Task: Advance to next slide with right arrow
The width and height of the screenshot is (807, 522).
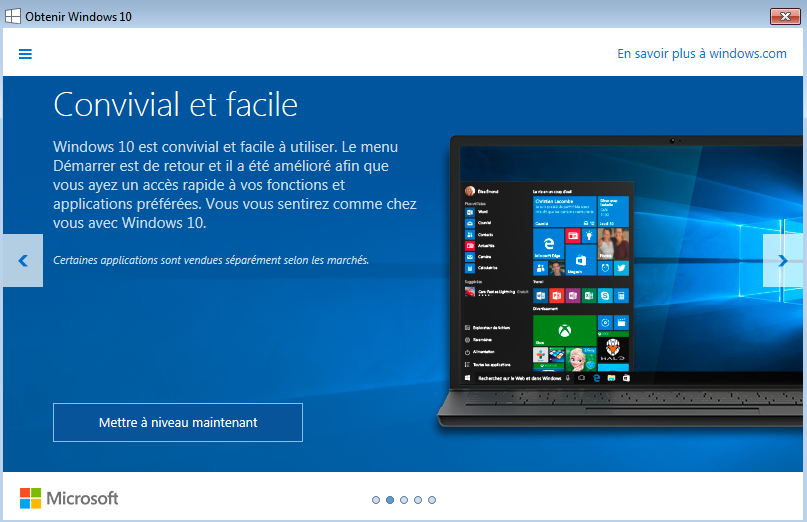Action: pyautogui.click(x=783, y=260)
